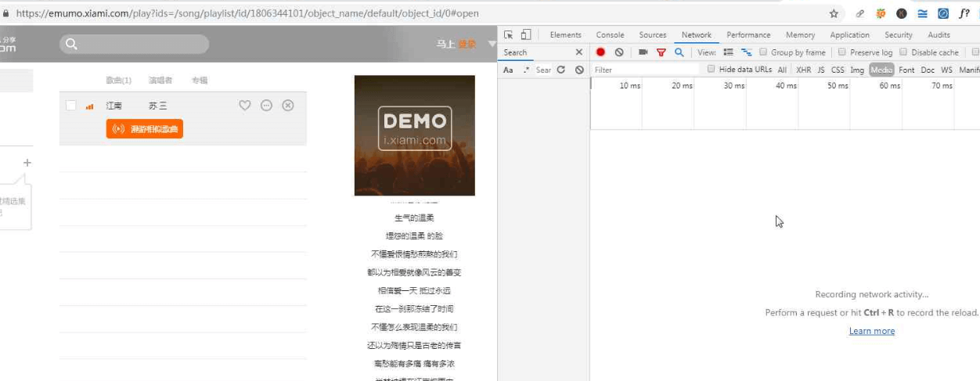Expand the user dropdown arrow in Xiami header
The width and height of the screenshot is (980, 381).
point(492,44)
